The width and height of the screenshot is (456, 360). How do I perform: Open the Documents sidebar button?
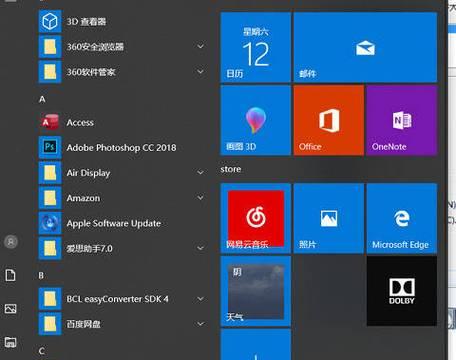[x=10, y=275]
